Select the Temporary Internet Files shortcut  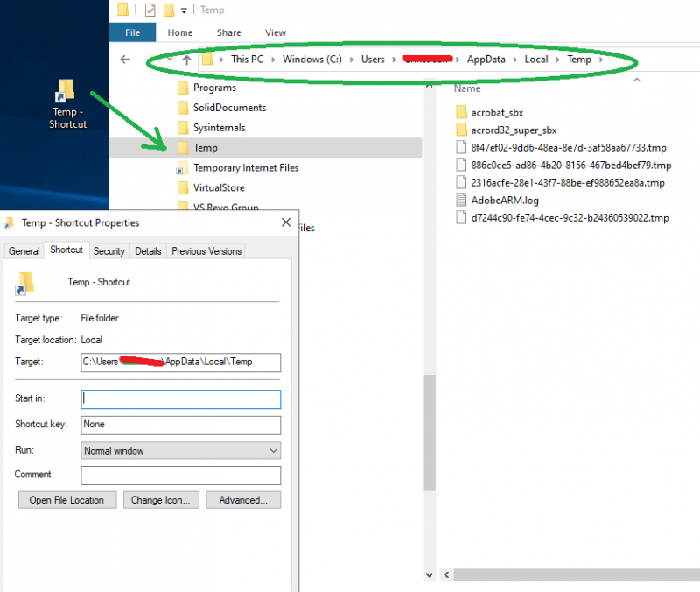click(246, 167)
